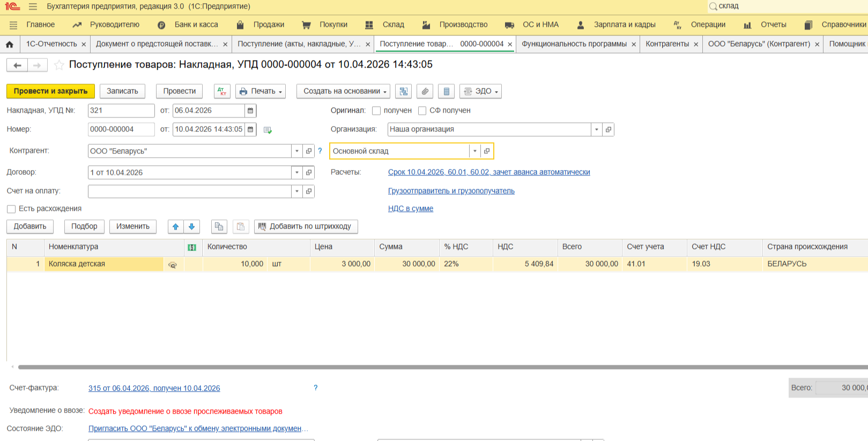This screenshot has width=868, height=441.
Task: Click the Провести button
Action: pos(179,91)
